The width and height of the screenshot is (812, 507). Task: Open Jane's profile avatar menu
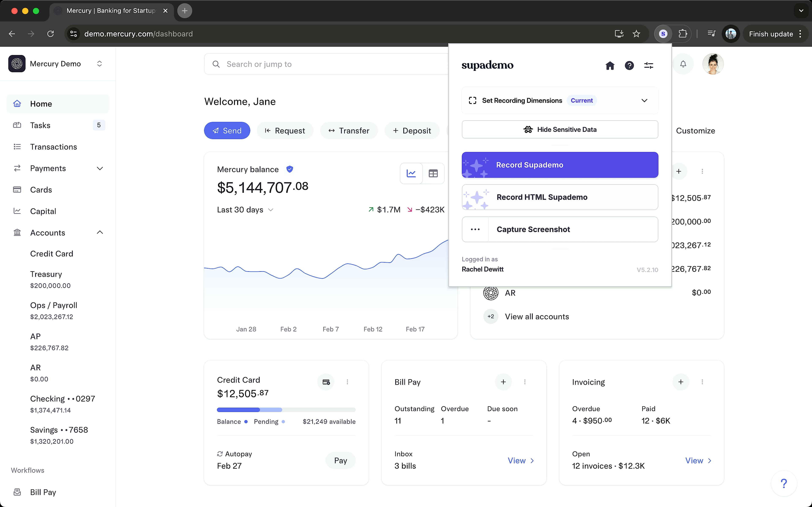[713, 64]
